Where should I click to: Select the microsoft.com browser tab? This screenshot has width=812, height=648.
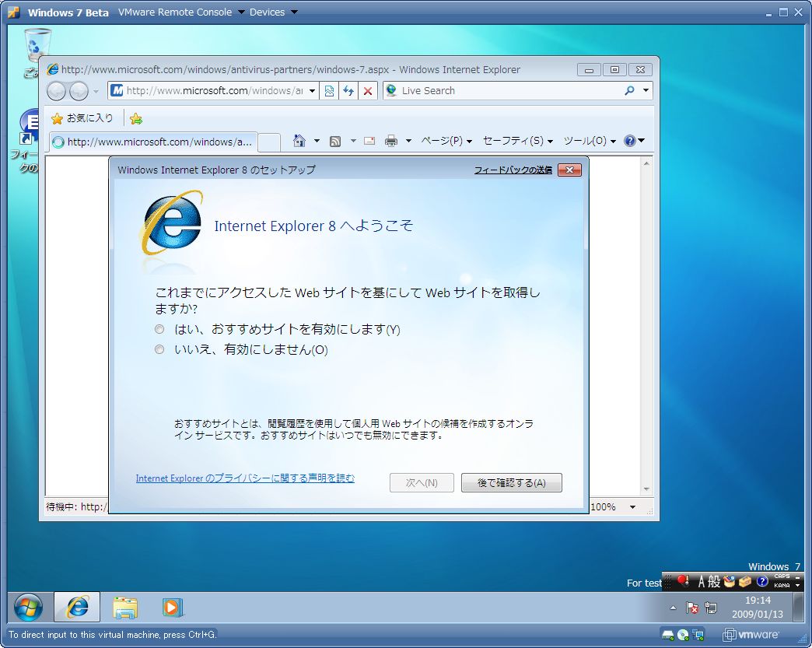pyautogui.click(x=153, y=142)
